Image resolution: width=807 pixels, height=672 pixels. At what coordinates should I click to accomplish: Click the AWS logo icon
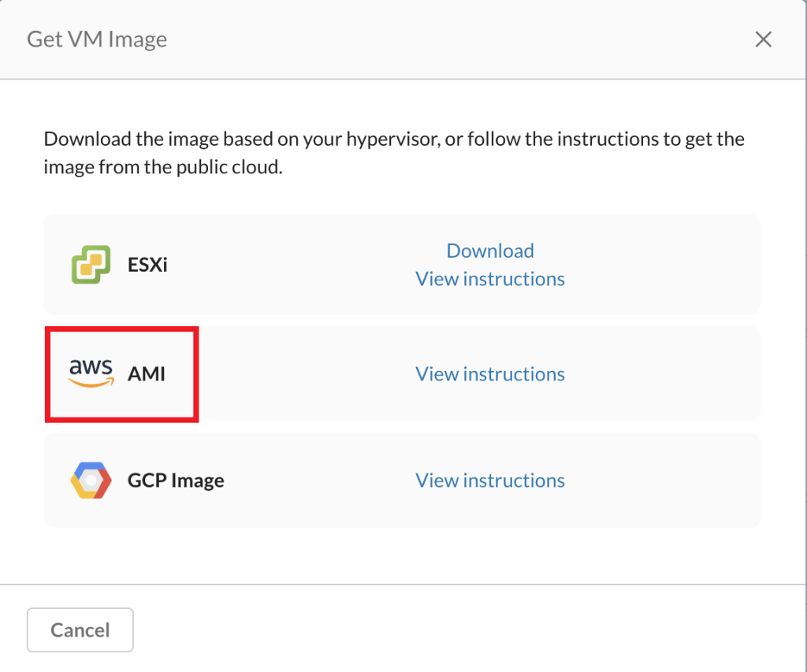click(91, 373)
